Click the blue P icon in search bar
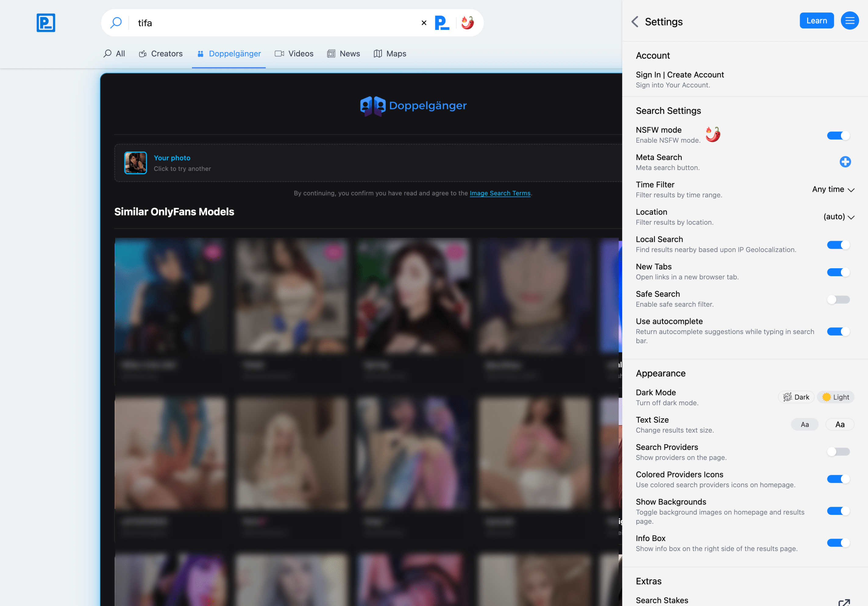 coord(442,23)
